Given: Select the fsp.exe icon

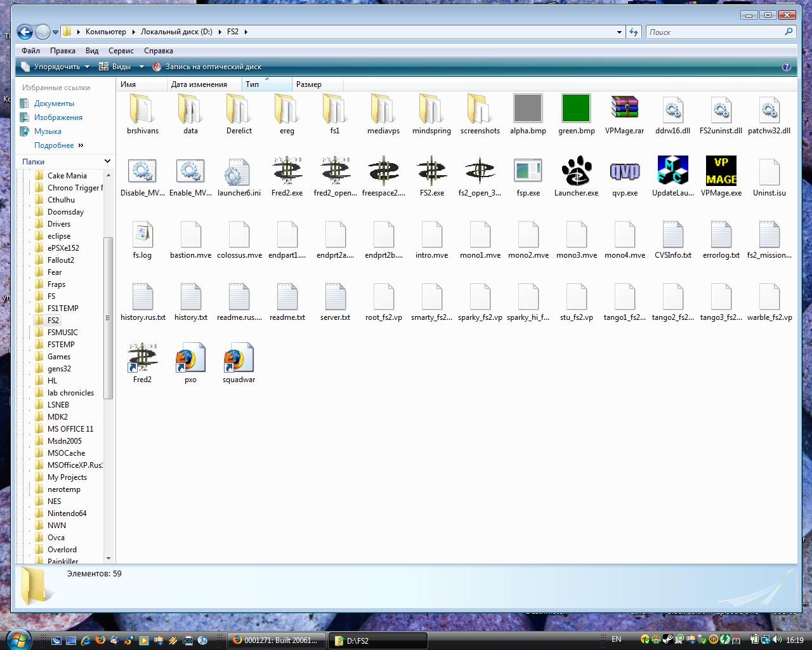Looking at the screenshot, I should 528,171.
